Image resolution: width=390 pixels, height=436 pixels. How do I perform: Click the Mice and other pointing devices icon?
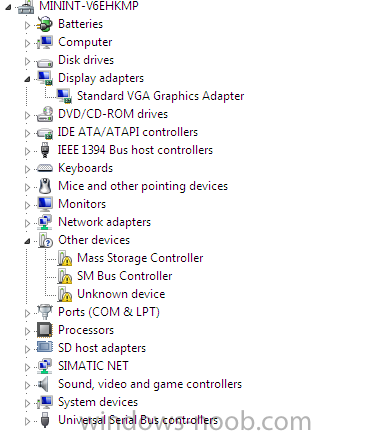(x=45, y=186)
